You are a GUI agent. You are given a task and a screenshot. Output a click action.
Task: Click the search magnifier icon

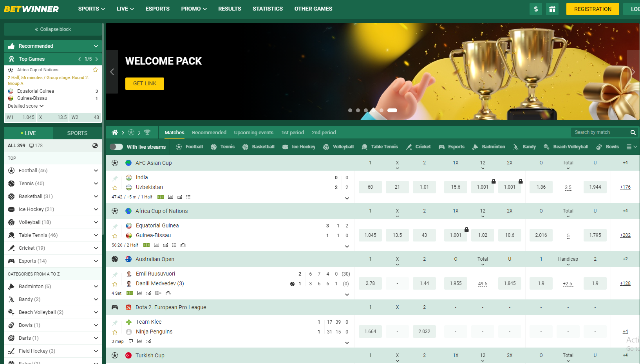click(633, 132)
